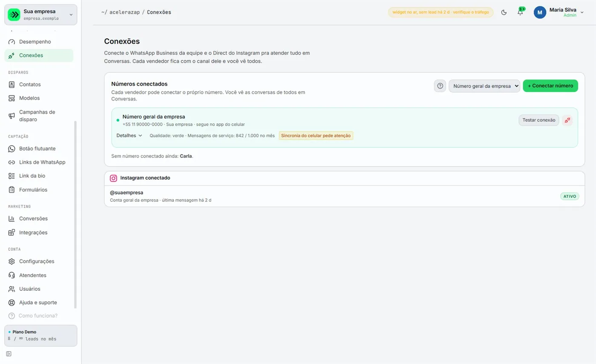Collapse the sidebar with bottom-left panel icon
596x364 pixels.
click(x=9, y=354)
